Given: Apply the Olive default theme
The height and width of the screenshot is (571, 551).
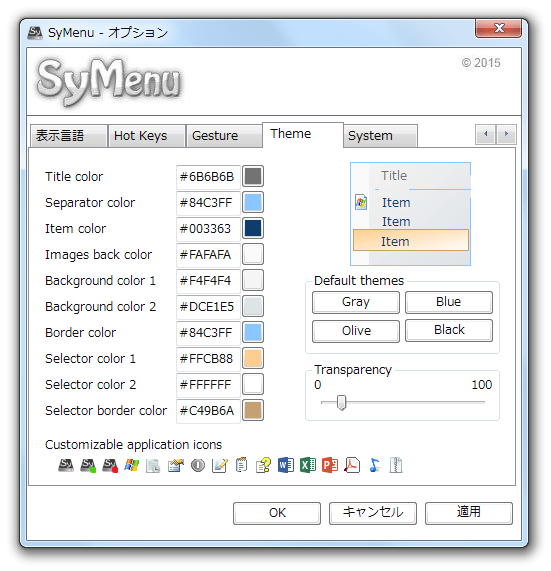Looking at the screenshot, I should pyautogui.click(x=356, y=331).
